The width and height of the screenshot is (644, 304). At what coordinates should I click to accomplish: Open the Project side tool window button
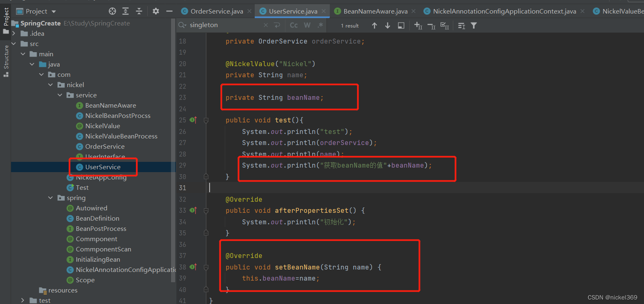pos(6,21)
